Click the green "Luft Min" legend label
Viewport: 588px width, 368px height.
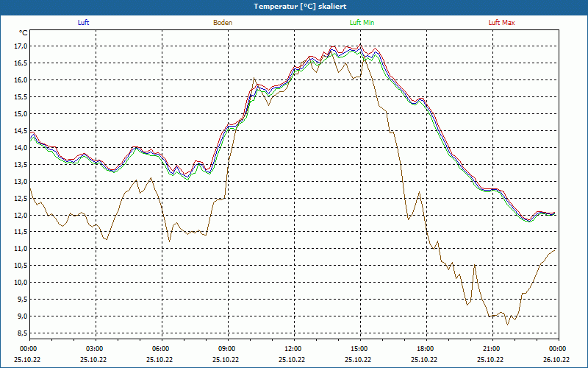click(x=362, y=23)
